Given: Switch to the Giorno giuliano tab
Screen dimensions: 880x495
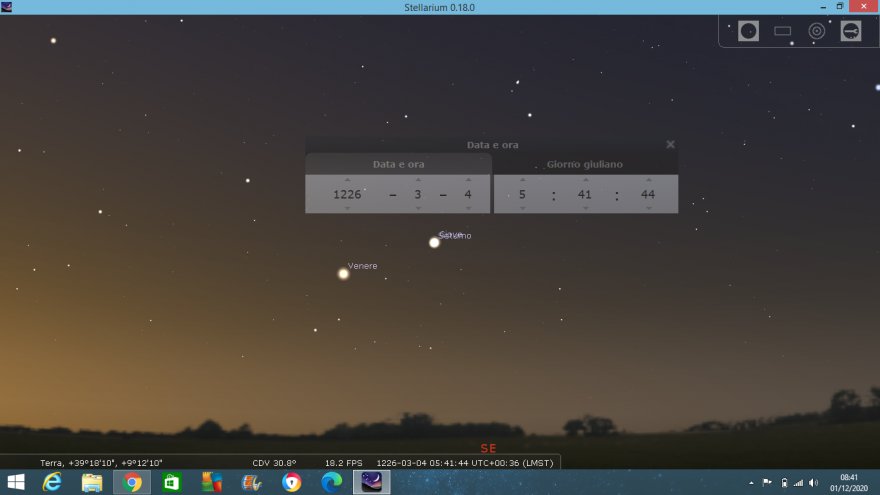Looking at the screenshot, I should 585,164.
